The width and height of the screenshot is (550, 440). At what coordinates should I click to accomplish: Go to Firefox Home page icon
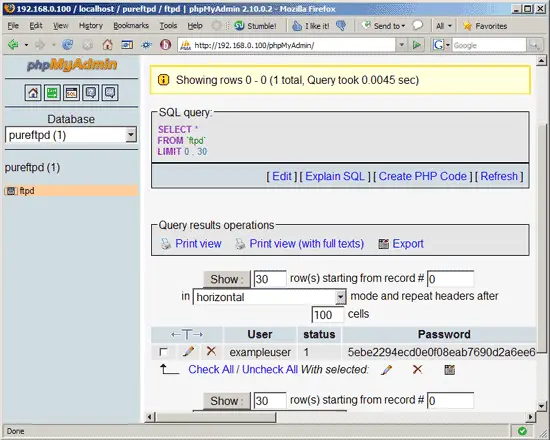[x=107, y=45]
